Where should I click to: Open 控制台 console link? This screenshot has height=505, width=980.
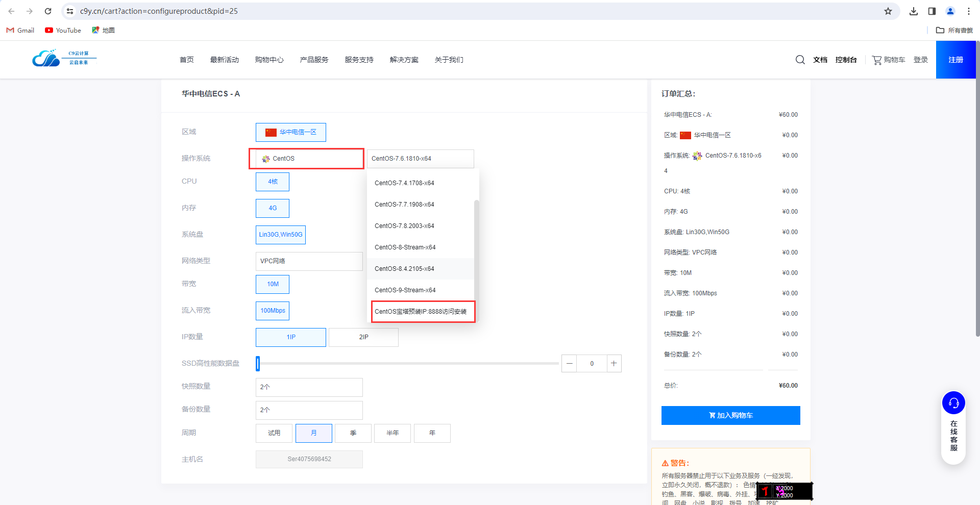(x=846, y=60)
